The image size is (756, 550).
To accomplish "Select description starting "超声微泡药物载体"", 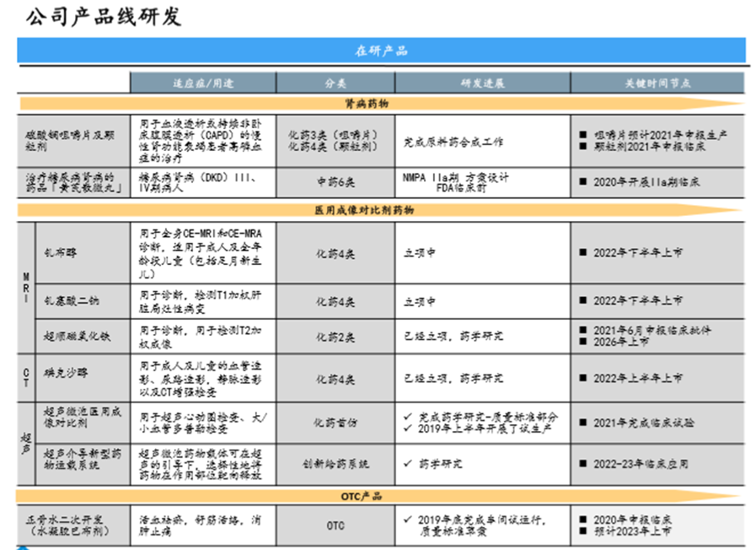I will tap(201, 464).
